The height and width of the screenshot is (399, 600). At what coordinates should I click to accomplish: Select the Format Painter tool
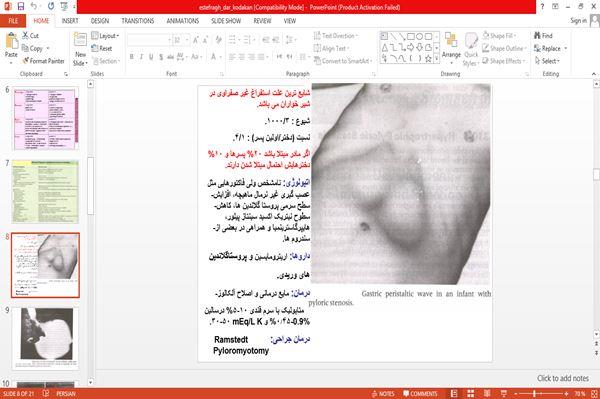(x=43, y=61)
